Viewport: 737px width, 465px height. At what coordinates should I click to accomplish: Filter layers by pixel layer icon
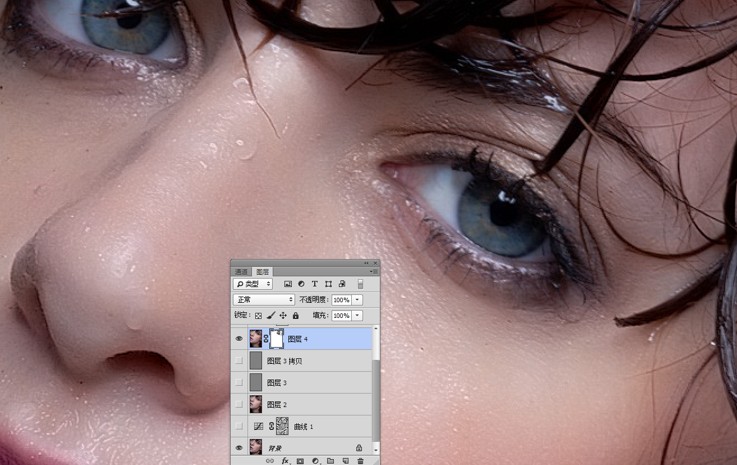[x=288, y=284]
